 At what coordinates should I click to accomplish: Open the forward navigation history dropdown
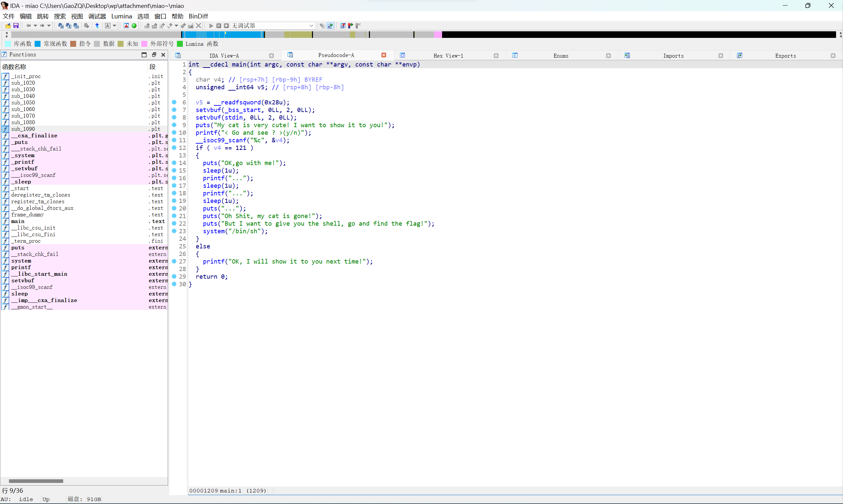[49, 26]
